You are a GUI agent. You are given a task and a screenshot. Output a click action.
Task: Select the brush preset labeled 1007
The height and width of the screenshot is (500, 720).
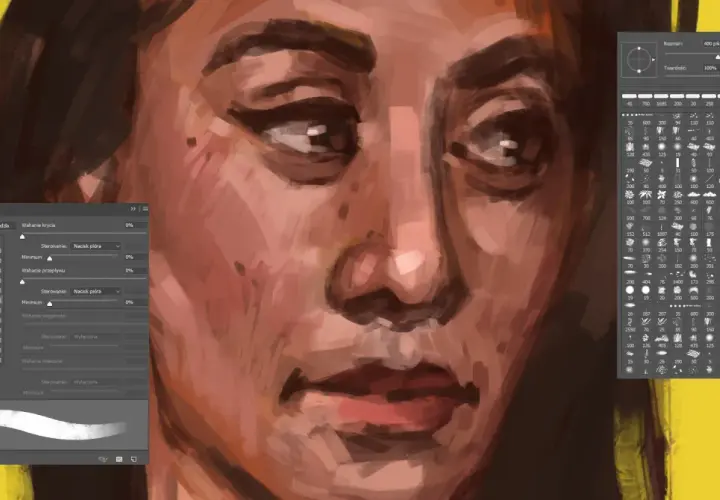click(x=662, y=228)
